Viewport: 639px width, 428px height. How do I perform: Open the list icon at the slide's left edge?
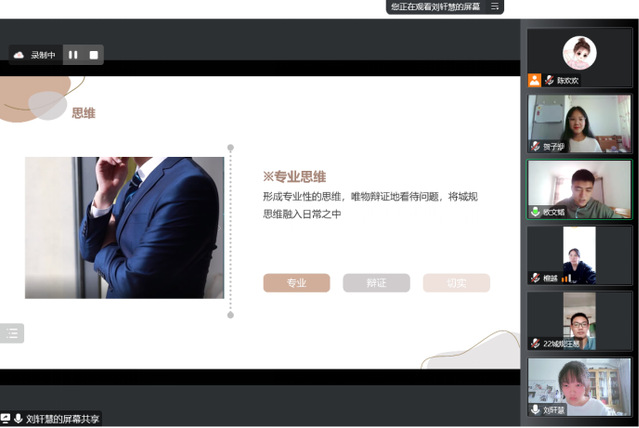pyautogui.click(x=12, y=333)
